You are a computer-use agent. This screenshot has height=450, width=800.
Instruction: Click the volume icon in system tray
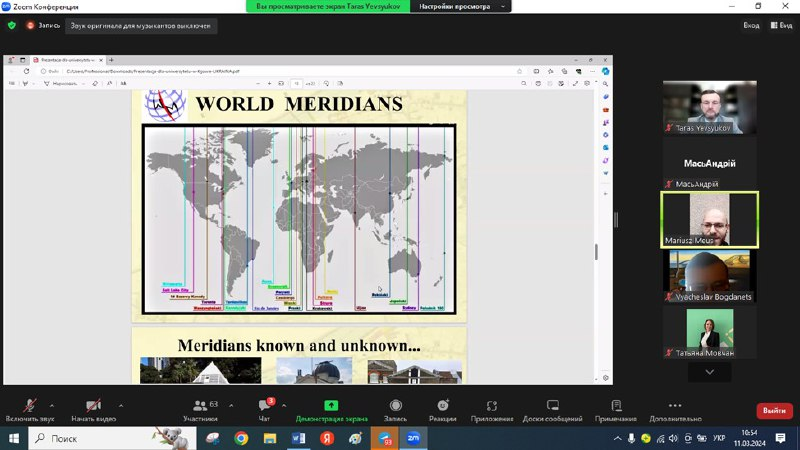[674, 438]
